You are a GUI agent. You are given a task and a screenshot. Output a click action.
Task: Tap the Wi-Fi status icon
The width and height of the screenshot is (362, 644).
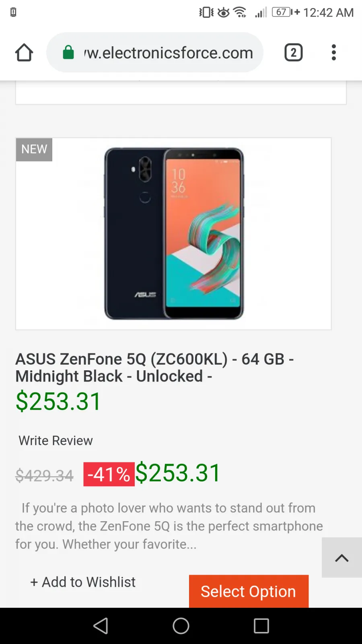pos(240,12)
